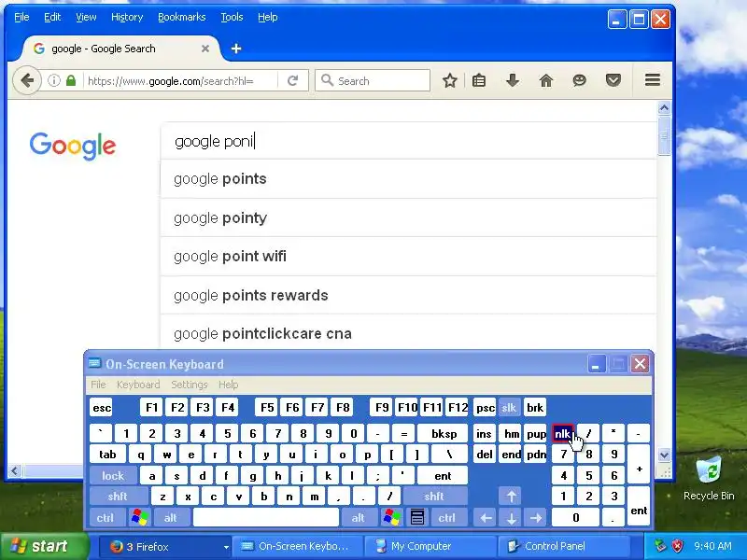Select suggestion google points
Screen dimensions: 747x560
pyautogui.click(x=408, y=179)
